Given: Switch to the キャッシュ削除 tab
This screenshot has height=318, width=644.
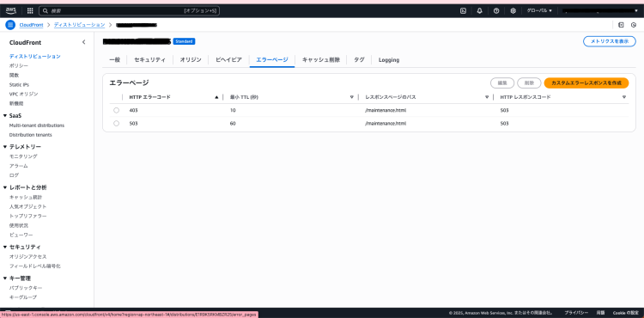Looking at the screenshot, I should (x=321, y=60).
